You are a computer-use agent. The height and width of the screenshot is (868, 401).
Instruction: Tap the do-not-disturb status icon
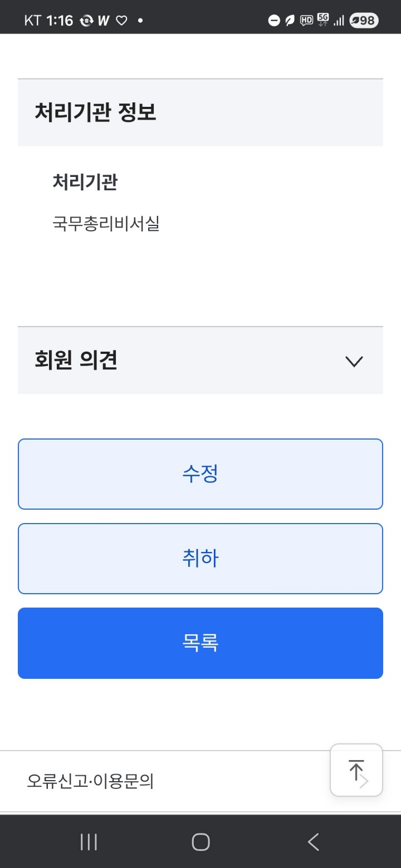[x=273, y=21]
